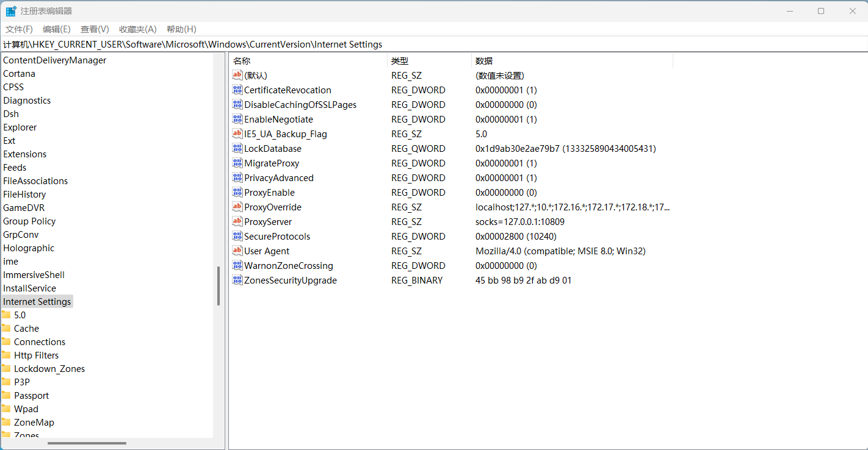868x450 pixels.
Task: Click the ProxyOverride localhost data cell
Action: (x=573, y=207)
